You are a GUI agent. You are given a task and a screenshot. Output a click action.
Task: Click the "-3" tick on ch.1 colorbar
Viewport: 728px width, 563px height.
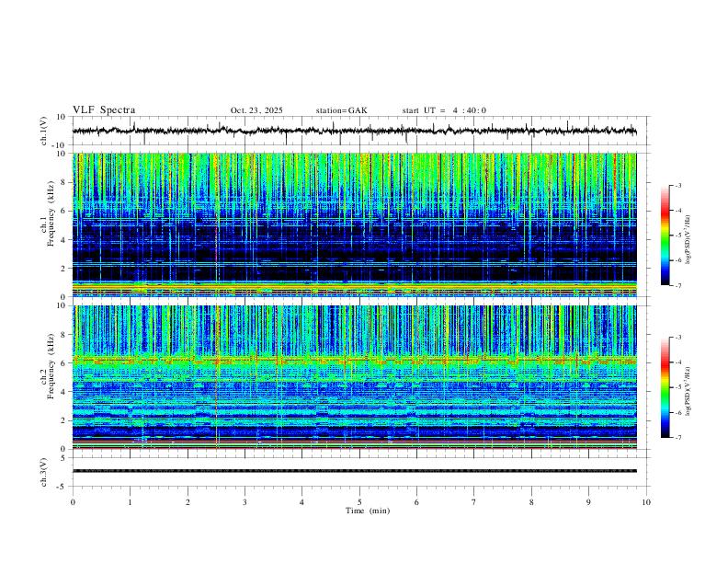click(677, 185)
